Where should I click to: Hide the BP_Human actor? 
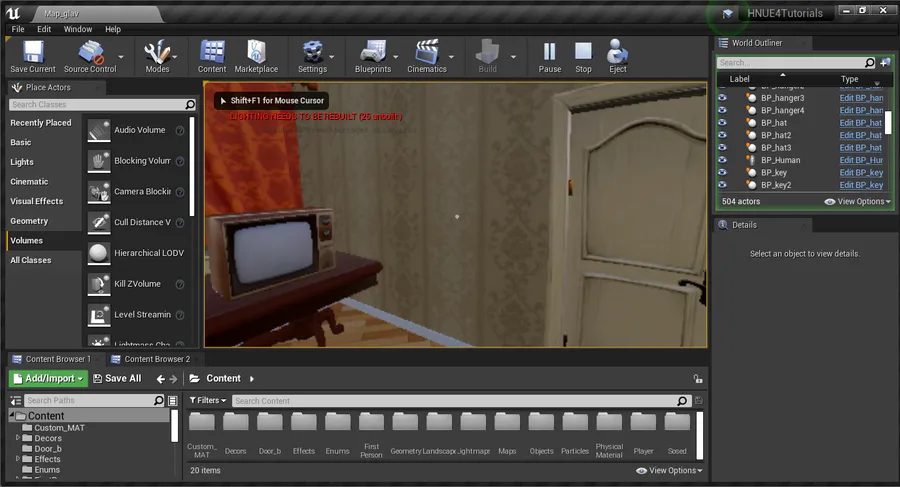722,160
